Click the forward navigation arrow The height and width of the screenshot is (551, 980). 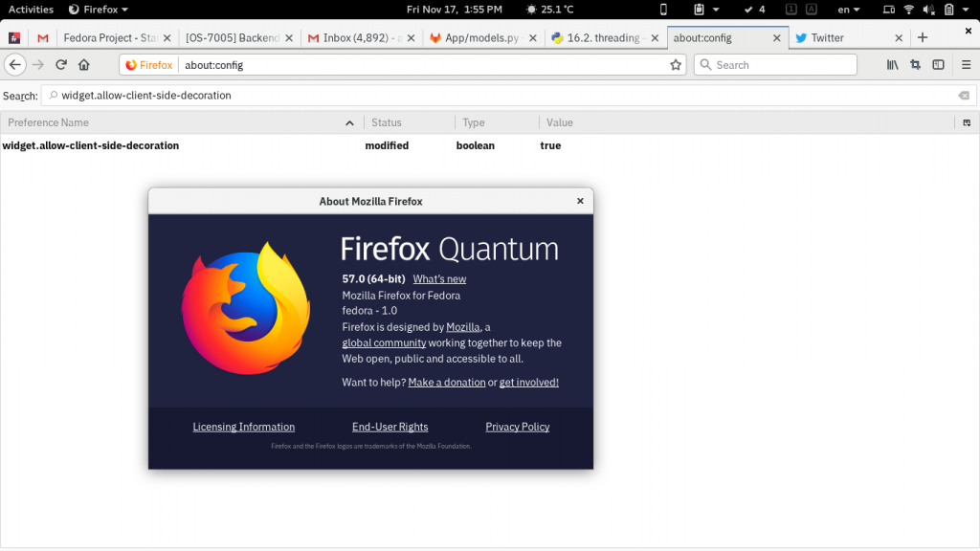tap(38, 65)
